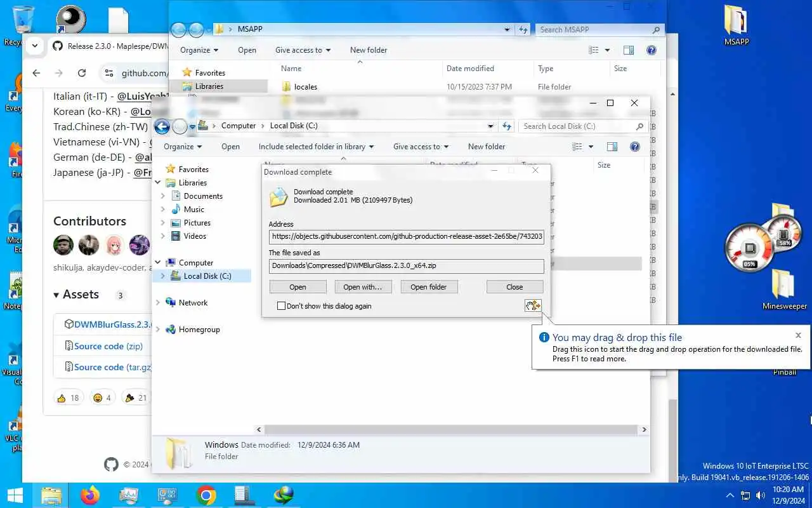Click browser back arrow on GitHub page
Image resolution: width=812 pixels, height=508 pixels.
[x=36, y=73]
